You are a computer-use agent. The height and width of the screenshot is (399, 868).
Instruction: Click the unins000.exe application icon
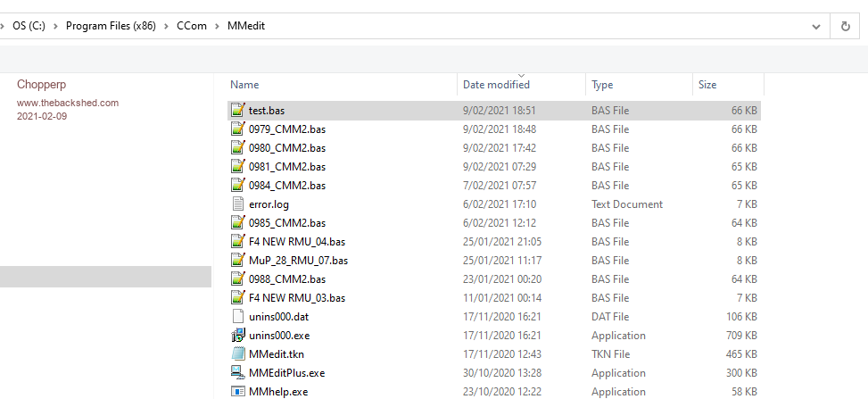coord(237,336)
